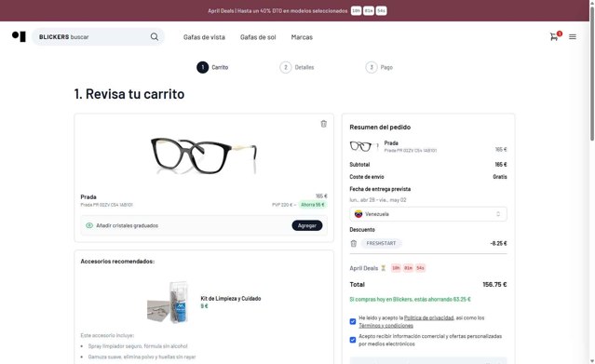595x364 pixels.
Task: Click the Venezuela flag icon
Action: tap(358, 214)
